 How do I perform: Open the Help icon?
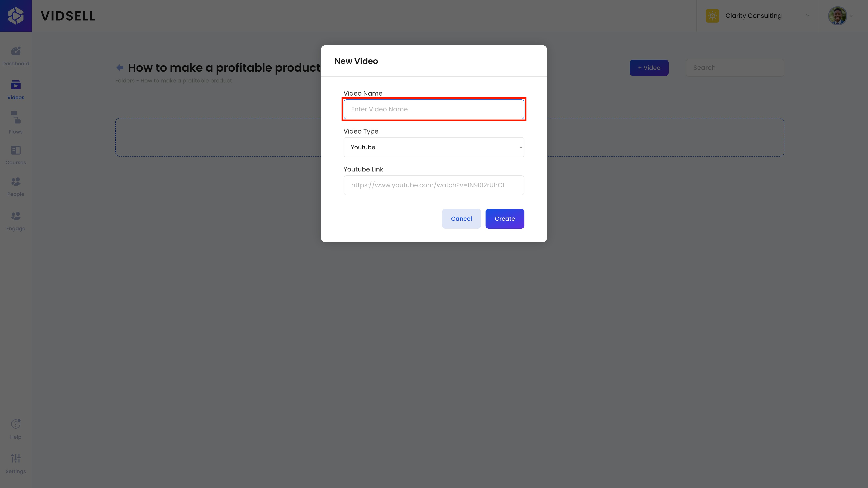[16, 424]
